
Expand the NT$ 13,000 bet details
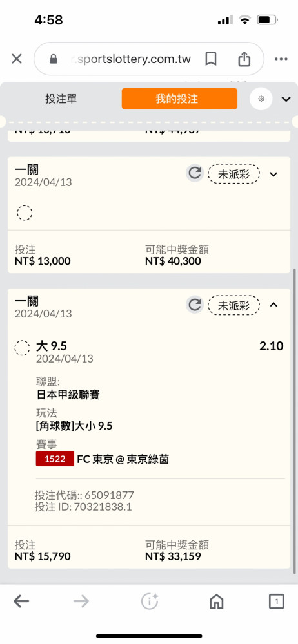[273, 174]
